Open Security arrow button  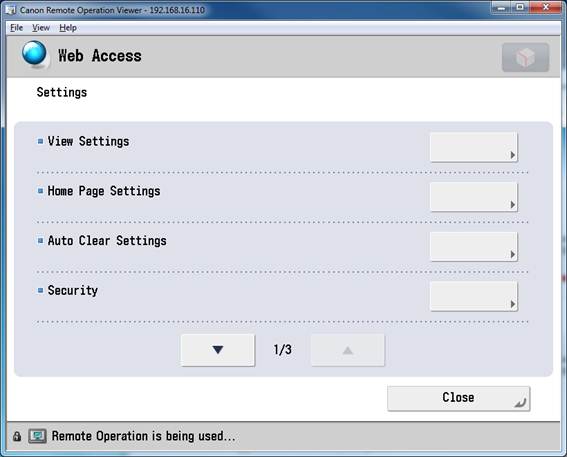click(x=473, y=296)
